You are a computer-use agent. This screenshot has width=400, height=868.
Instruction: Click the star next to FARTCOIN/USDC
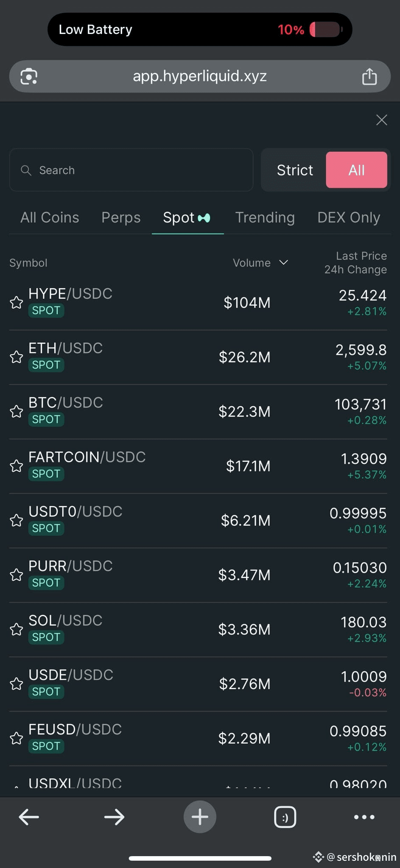click(17, 466)
